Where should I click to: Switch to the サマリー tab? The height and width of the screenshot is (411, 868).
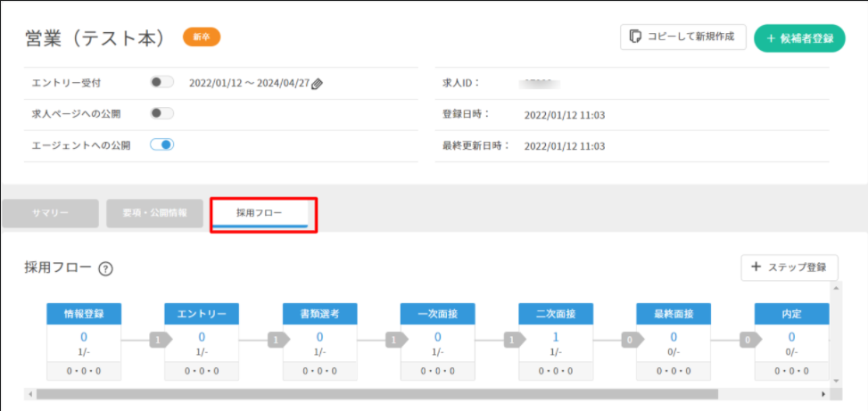pos(50,214)
